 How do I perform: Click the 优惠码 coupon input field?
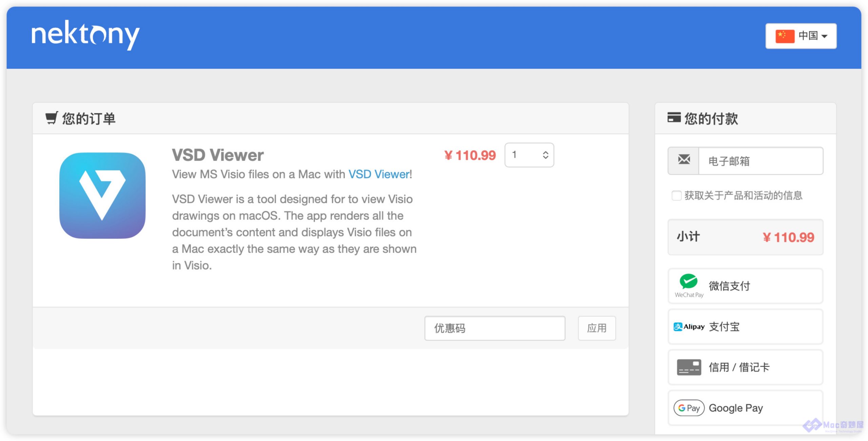pos(494,328)
